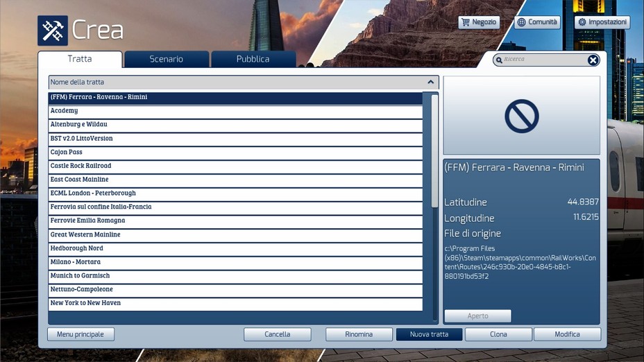Open the Negozio shop button
644x362 pixels.
point(479,22)
